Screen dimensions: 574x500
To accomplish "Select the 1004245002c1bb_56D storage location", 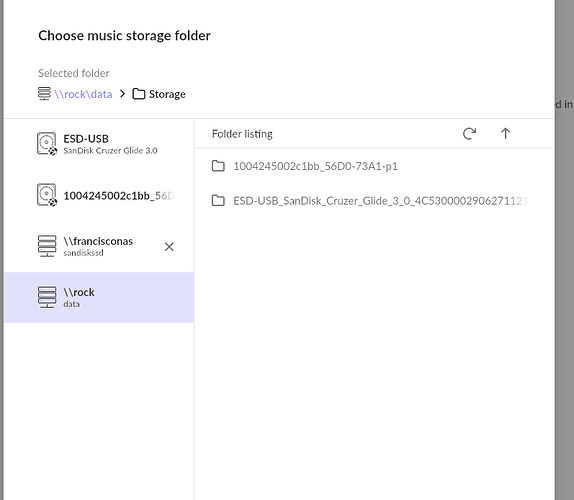I will [99, 195].
